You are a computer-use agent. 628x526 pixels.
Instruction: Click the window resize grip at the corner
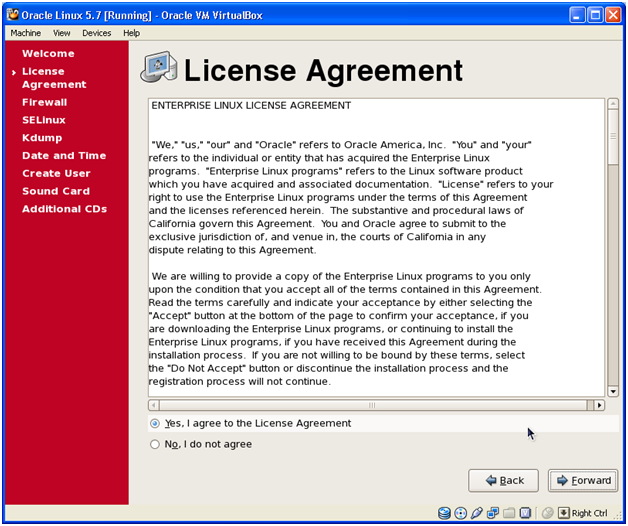[x=617, y=516]
